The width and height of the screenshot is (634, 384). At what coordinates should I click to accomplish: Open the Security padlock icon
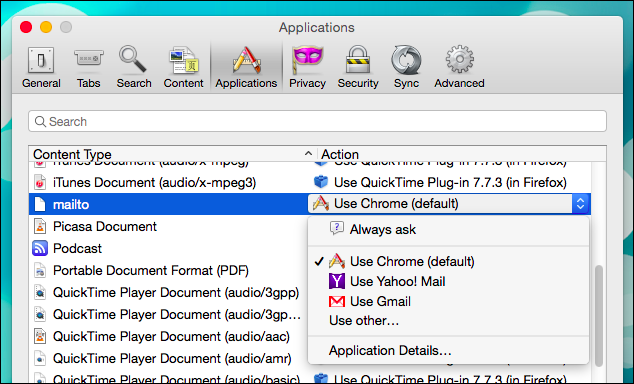[358, 60]
